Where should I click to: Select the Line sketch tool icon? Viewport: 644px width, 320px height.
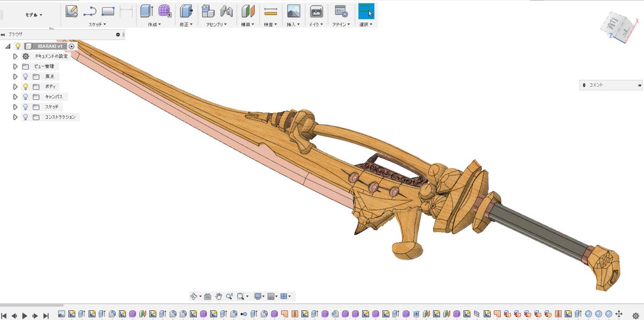[x=90, y=11]
